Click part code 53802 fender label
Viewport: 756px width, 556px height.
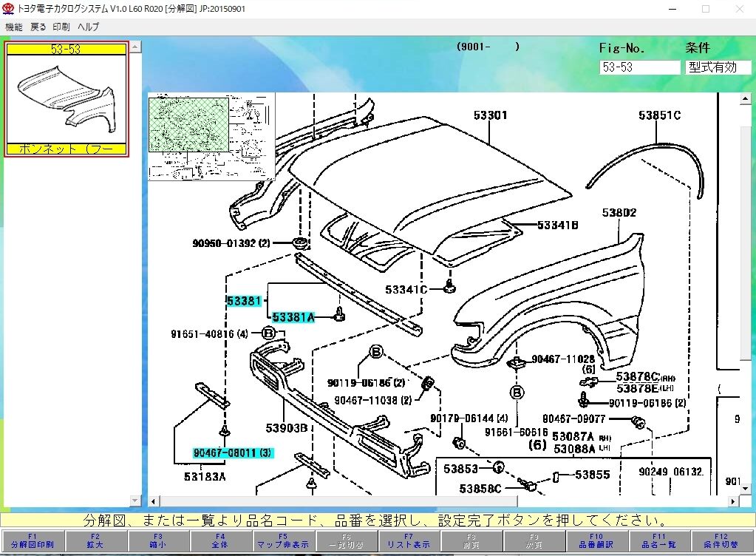click(x=619, y=213)
